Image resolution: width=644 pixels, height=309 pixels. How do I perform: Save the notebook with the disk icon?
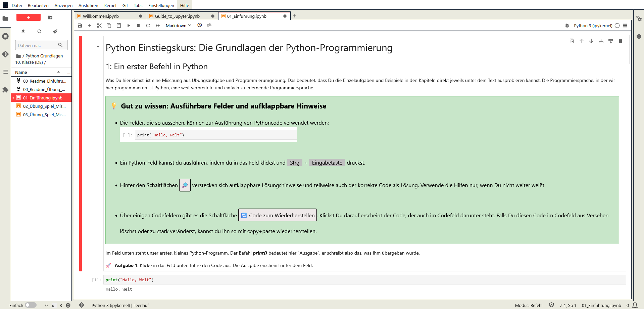(80, 26)
